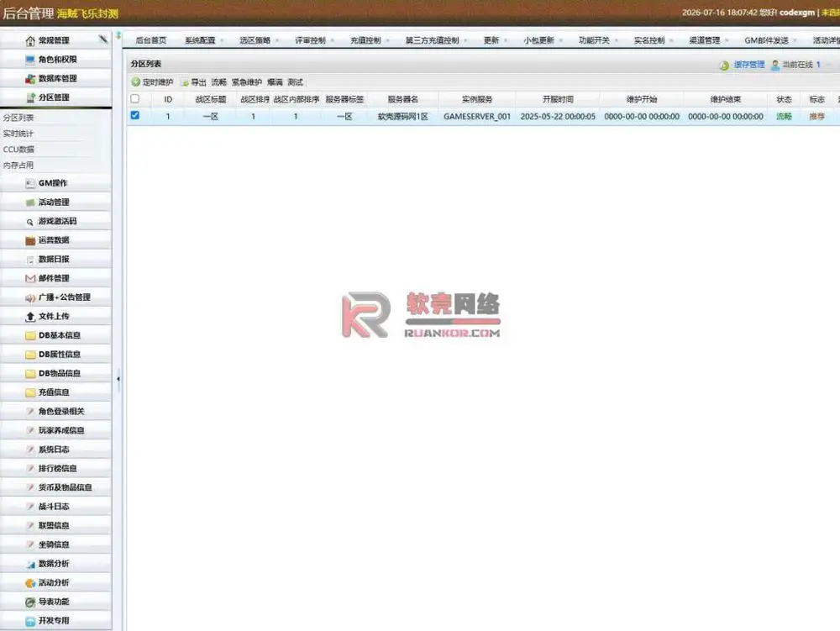Click the 紧急维护 toolbar button
The width and height of the screenshot is (840, 631).
point(246,82)
